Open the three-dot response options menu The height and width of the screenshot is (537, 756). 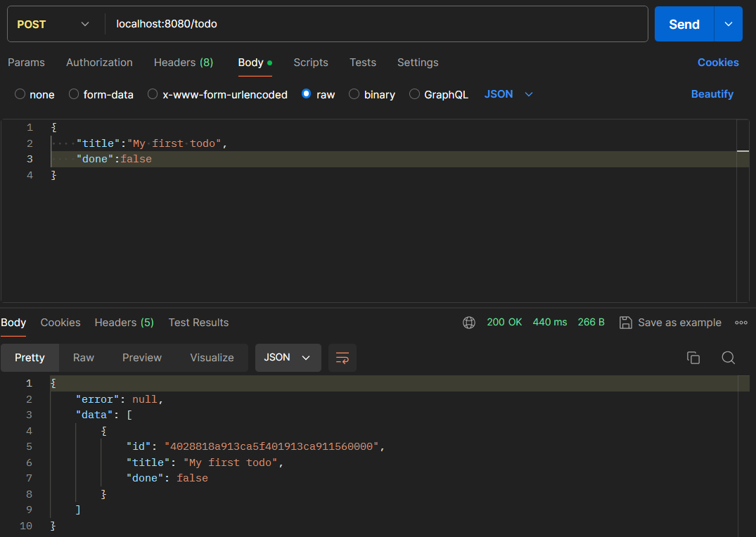click(x=741, y=323)
